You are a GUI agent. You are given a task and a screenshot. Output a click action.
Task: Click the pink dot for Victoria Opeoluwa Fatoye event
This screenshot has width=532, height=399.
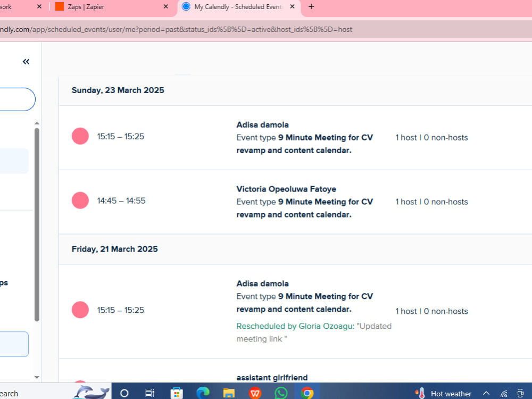click(x=80, y=200)
